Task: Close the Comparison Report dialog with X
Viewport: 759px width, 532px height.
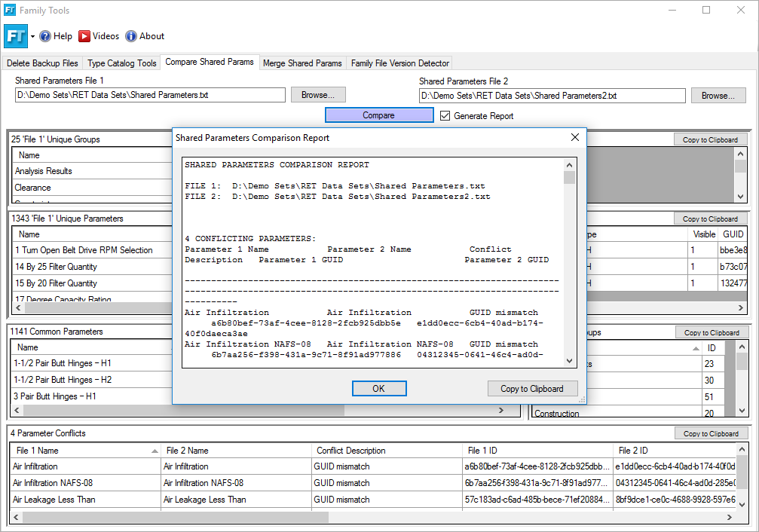Action: tap(574, 138)
